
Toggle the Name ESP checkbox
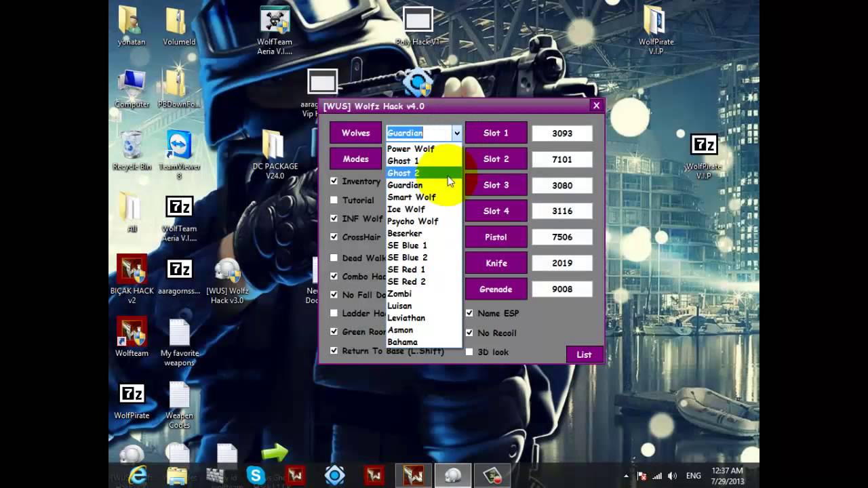click(469, 313)
